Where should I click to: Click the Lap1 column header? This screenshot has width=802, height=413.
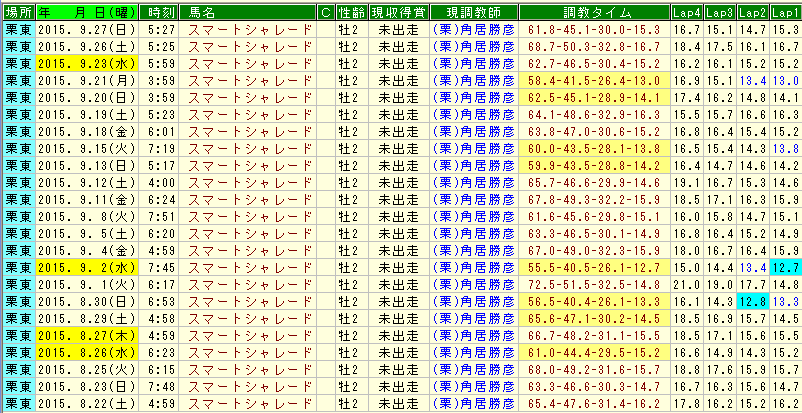(785, 11)
